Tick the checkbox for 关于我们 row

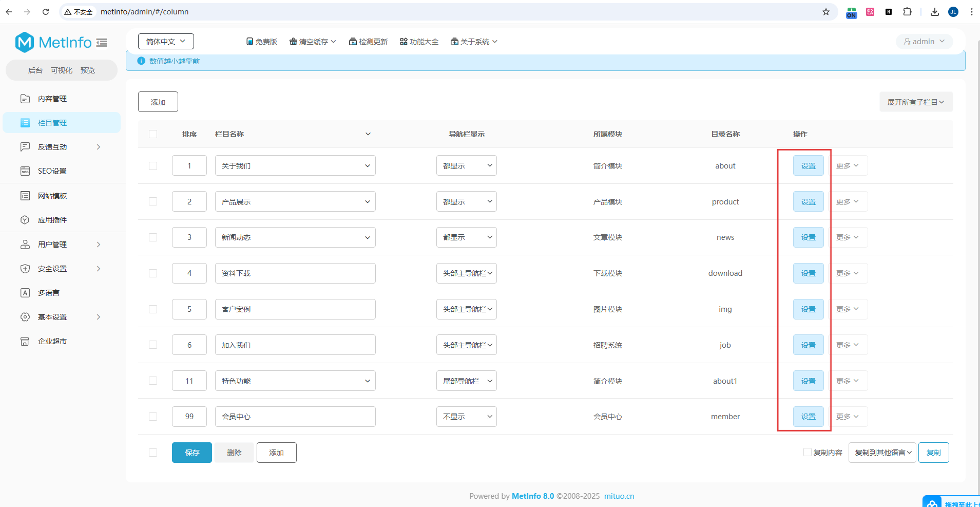click(153, 166)
